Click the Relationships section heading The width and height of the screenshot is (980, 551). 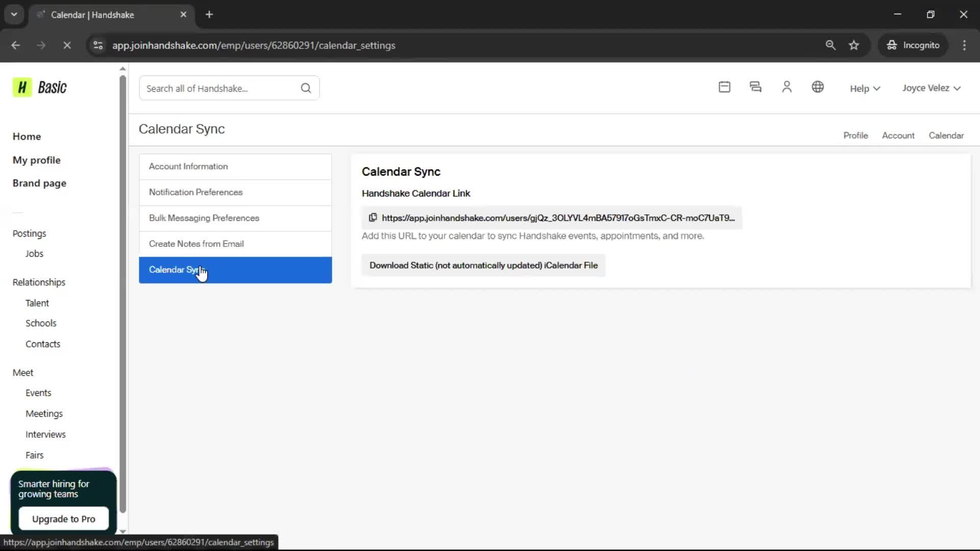(x=39, y=283)
